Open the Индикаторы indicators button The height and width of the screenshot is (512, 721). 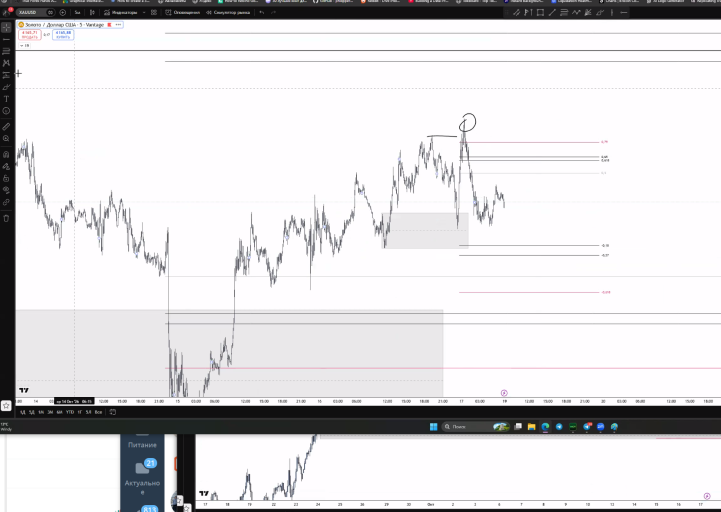[120, 12]
